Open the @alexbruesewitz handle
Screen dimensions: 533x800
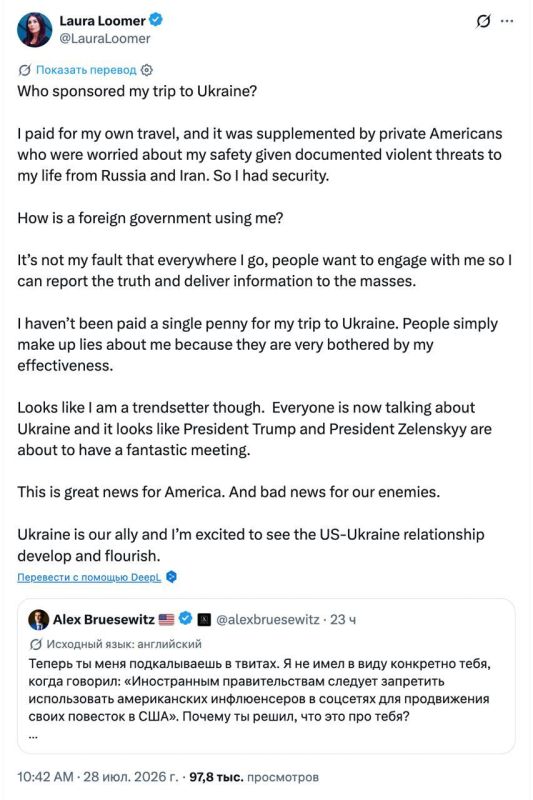pyautogui.click(x=268, y=619)
